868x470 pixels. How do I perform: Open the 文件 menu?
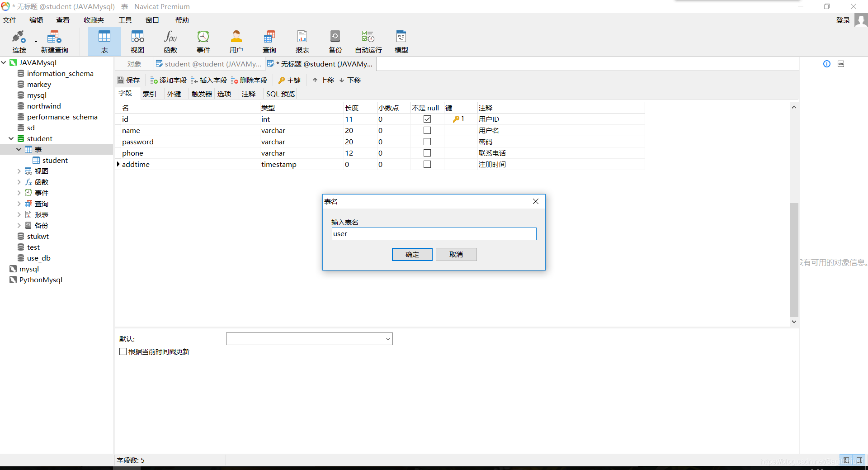[x=9, y=20]
